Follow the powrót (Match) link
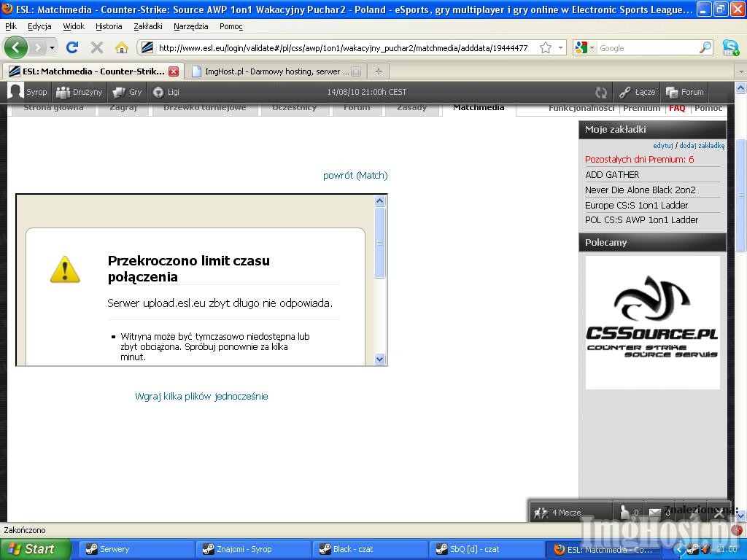This screenshot has height=560, width=747. [355, 175]
